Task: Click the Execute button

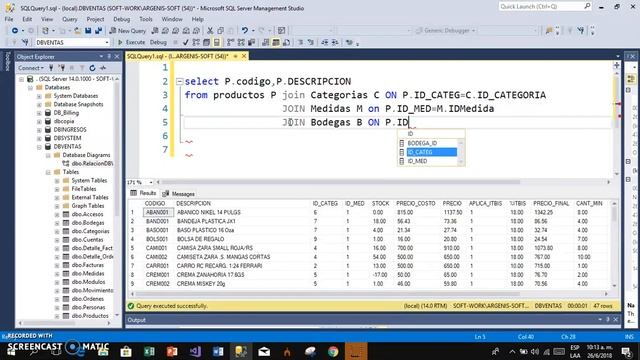Action: [x=131, y=42]
